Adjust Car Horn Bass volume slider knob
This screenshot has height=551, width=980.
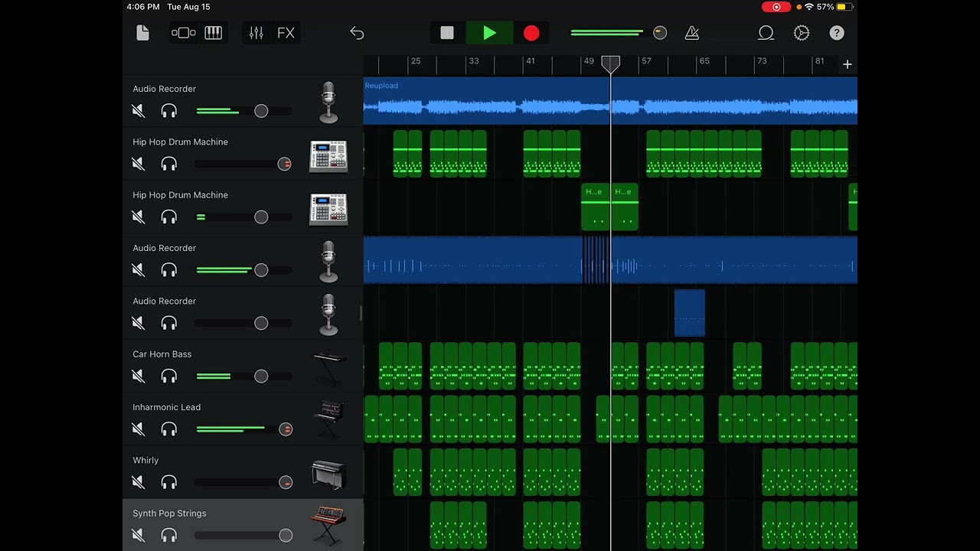[x=261, y=376]
